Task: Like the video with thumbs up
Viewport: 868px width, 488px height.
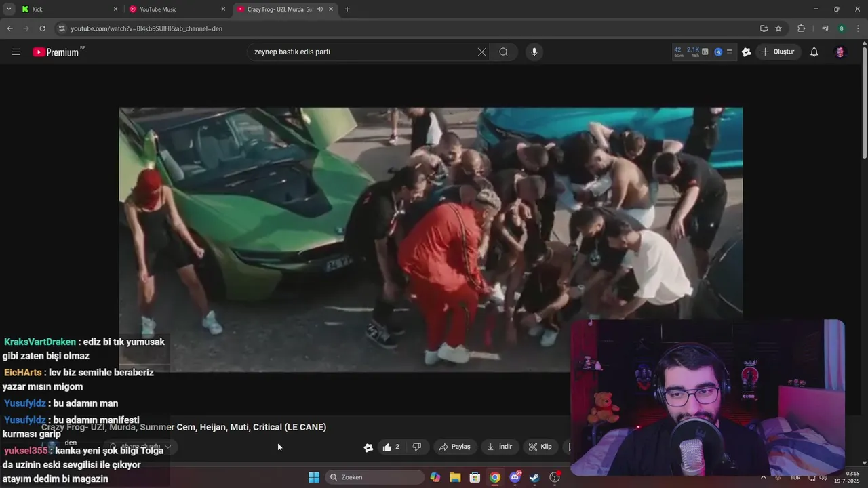Action: click(391, 447)
